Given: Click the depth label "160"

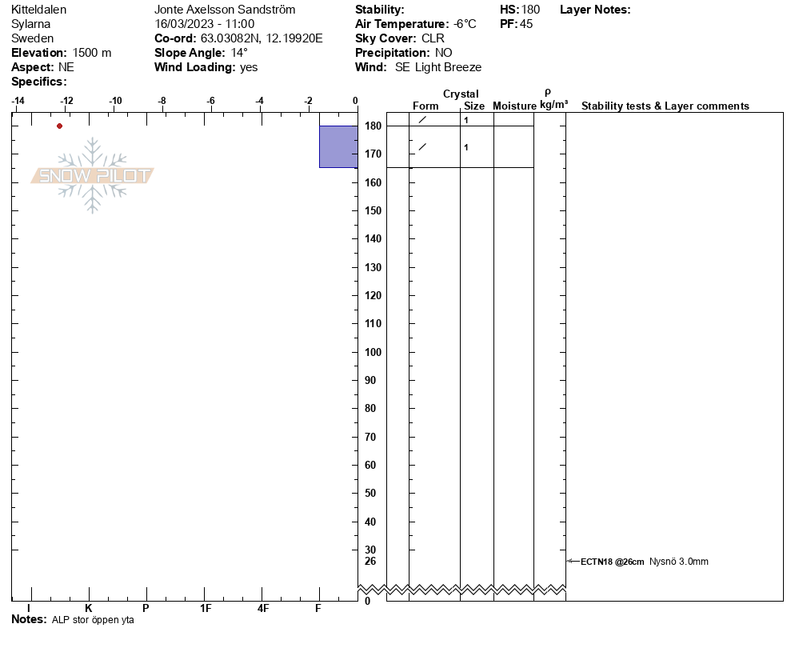Looking at the screenshot, I should [x=374, y=182].
